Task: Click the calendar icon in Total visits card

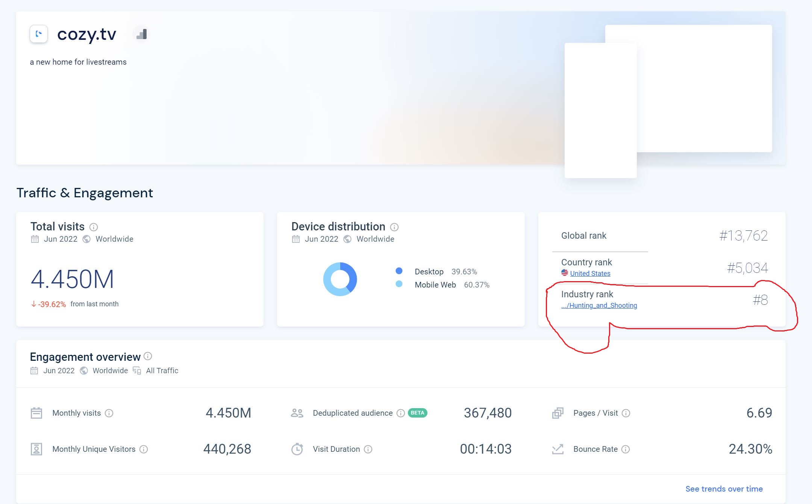Action: [35, 239]
